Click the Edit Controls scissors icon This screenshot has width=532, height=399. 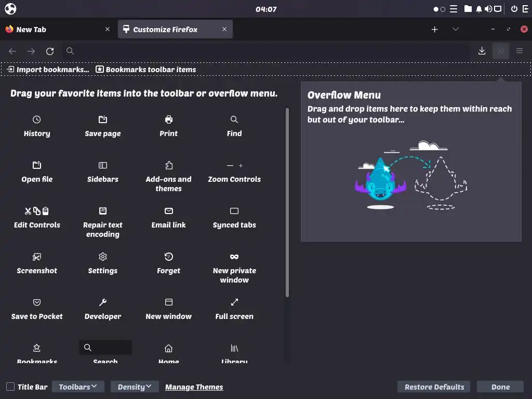[x=28, y=211]
